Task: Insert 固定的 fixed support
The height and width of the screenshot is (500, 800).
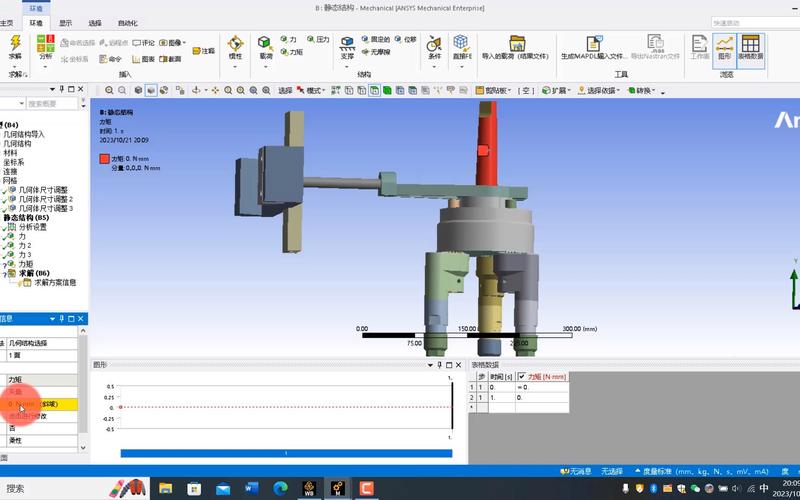Action: point(376,39)
